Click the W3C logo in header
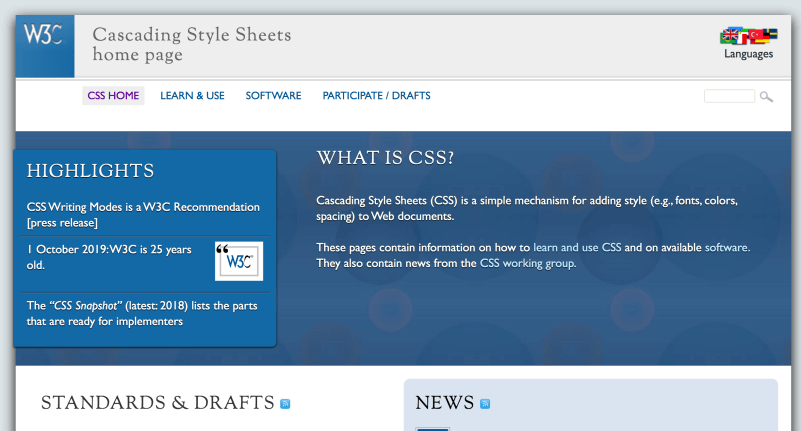This screenshot has height=431, width=801. click(x=44, y=46)
